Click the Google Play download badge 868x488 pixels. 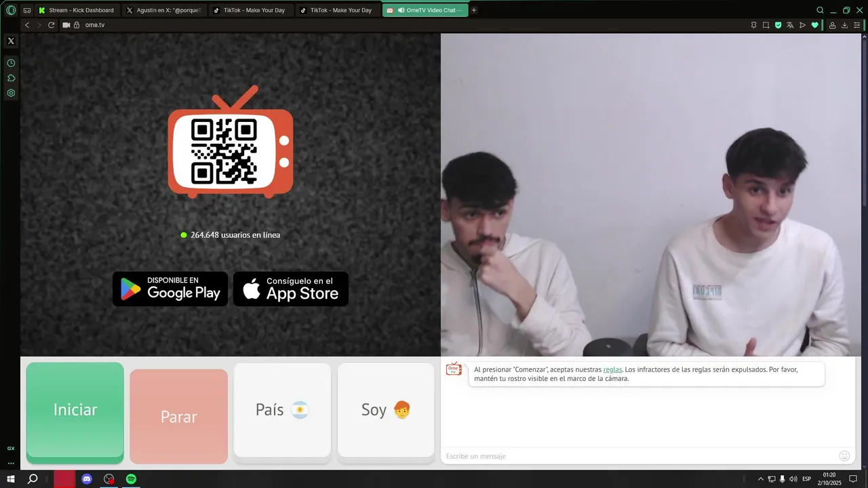tap(170, 289)
